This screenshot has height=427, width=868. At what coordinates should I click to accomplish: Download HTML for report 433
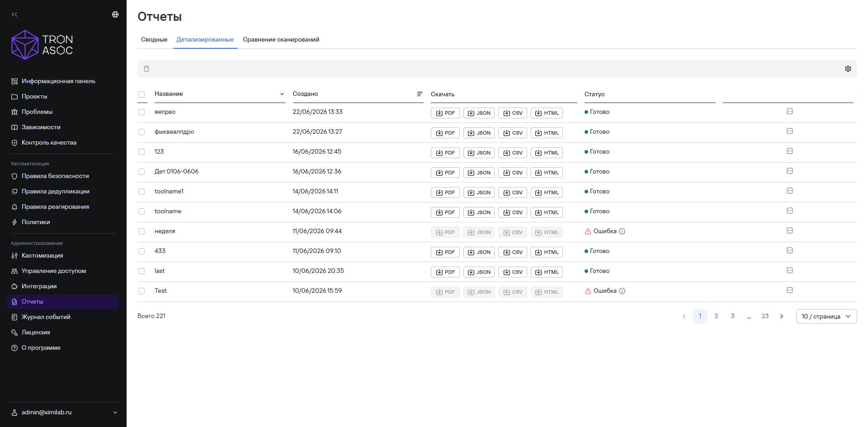point(547,252)
